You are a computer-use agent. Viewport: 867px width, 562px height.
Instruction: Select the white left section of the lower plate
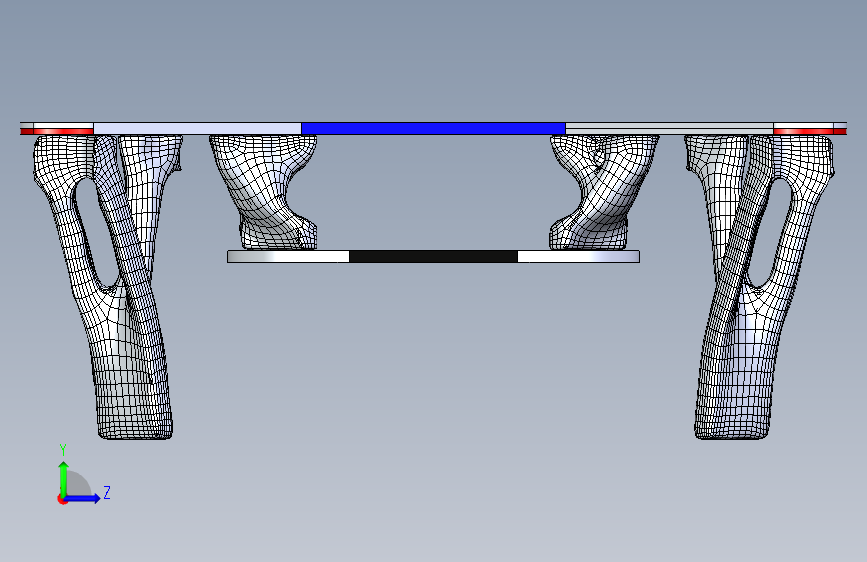[288, 256]
